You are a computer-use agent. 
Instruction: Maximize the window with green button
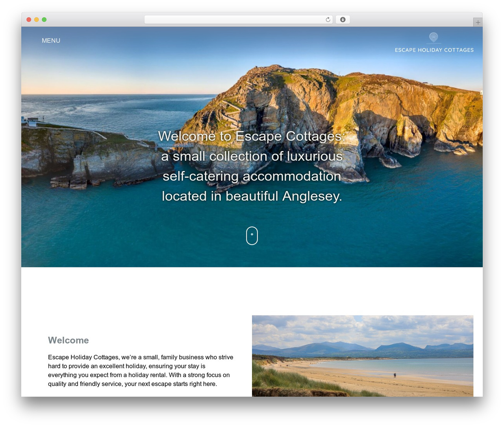tap(44, 20)
